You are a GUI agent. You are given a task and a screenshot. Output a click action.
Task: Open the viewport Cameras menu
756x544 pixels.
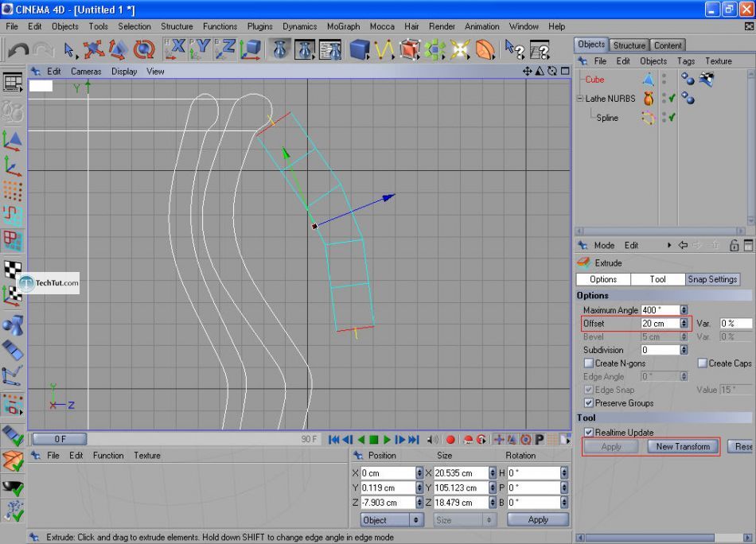coord(86,72)
